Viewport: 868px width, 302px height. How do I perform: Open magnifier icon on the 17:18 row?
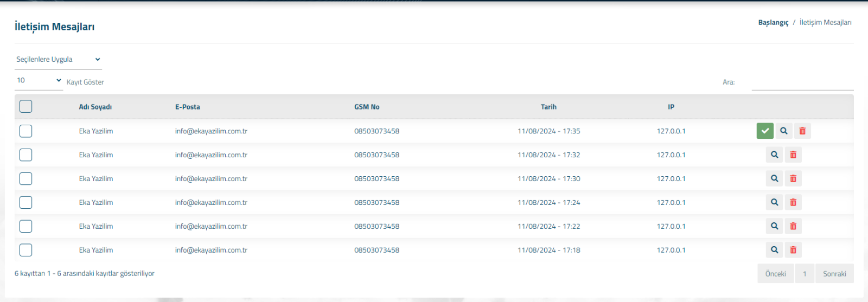tap(775, 250)
